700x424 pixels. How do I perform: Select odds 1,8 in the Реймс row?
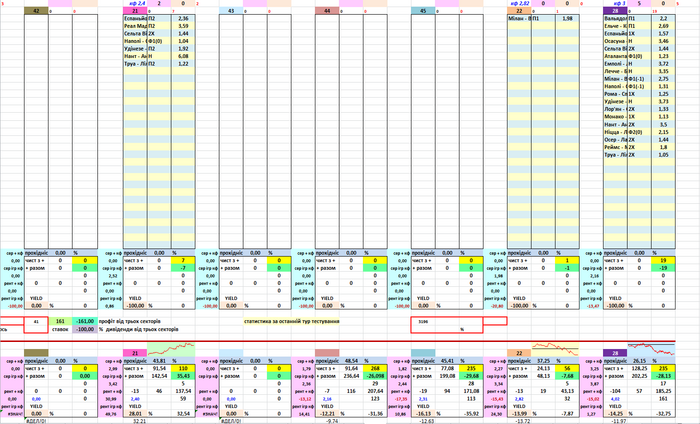663,148
